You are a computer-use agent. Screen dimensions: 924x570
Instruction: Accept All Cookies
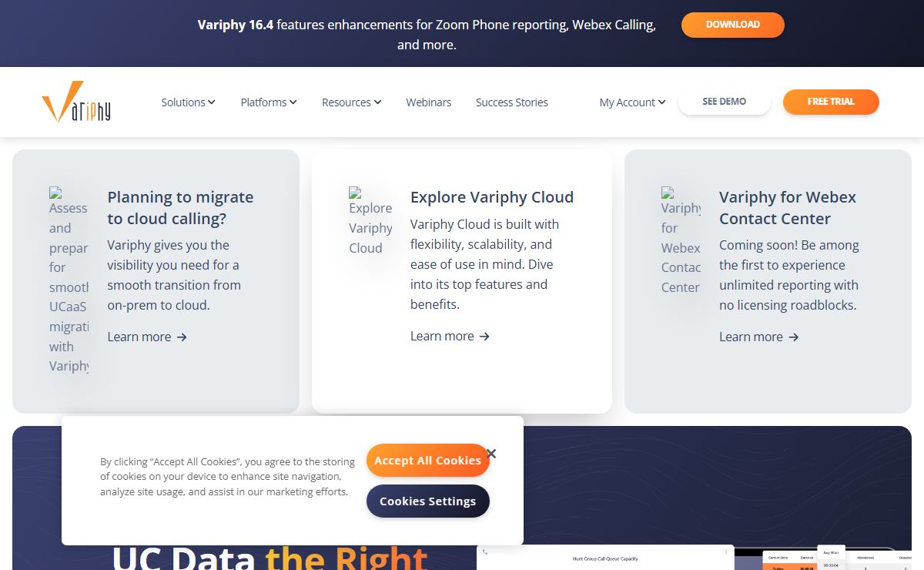[x=427, y=460]
